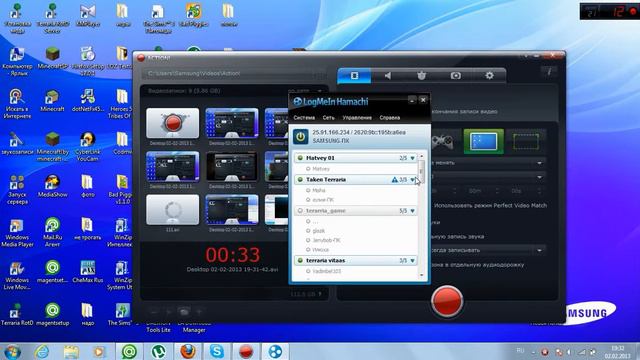Open the Mail.Ru Агент desktop icon

point(53,233)
